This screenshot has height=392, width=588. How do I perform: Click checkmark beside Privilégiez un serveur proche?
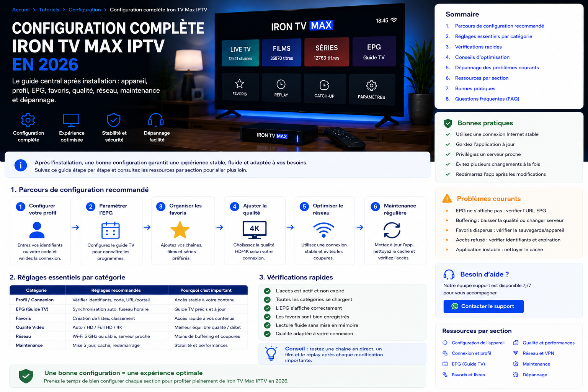pyautogui.click(x=448, y=154)
